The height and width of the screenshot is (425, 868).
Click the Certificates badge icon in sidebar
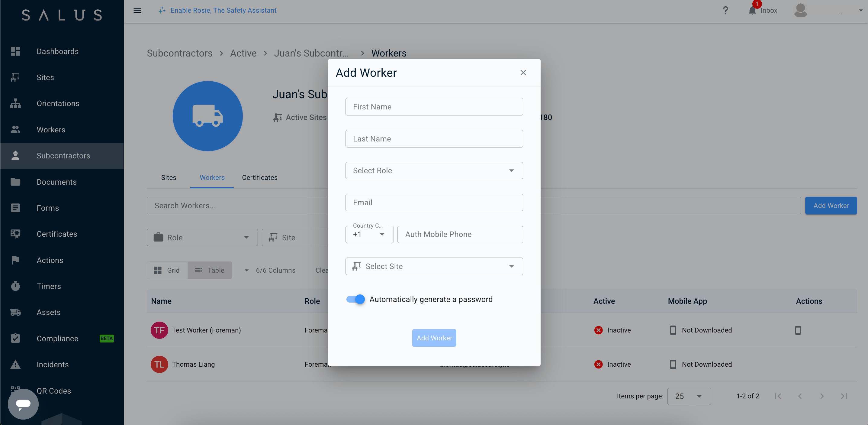(x=15, y=234)
